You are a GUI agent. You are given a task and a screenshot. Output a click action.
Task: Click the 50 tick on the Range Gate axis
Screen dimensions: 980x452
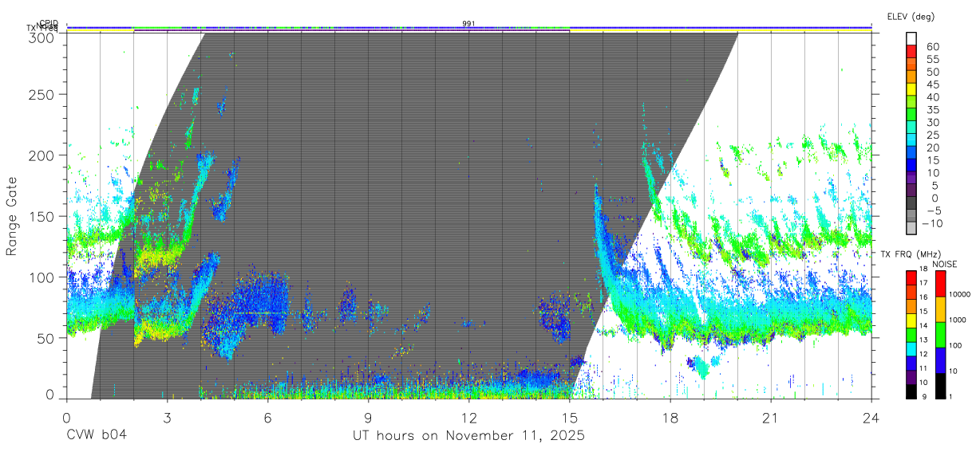[x=45, y=338]
